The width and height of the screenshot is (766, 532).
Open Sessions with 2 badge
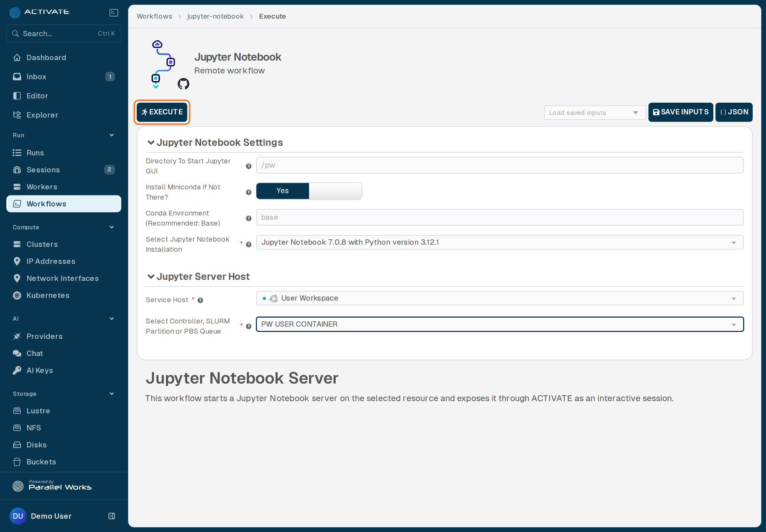tap(64, 170)
